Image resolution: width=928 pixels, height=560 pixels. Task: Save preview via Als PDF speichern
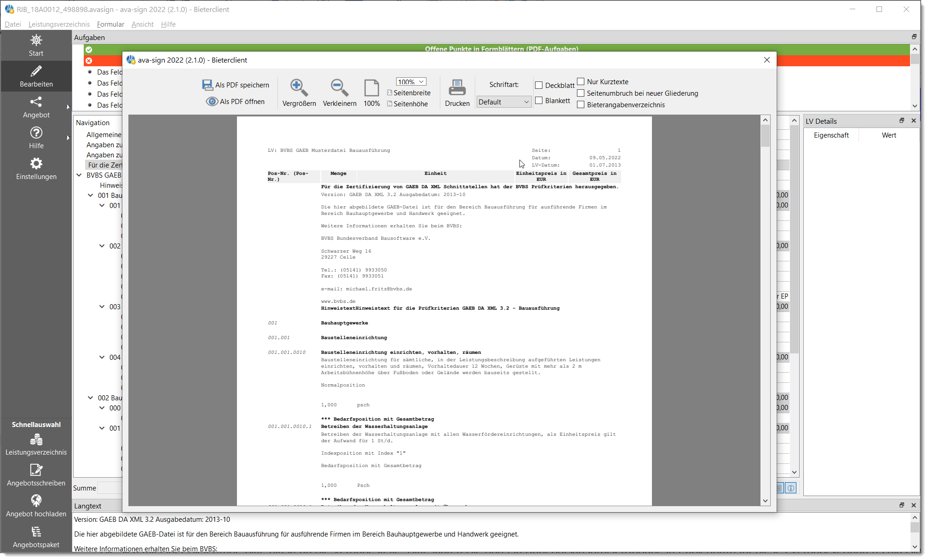click(x=236, y=85)
